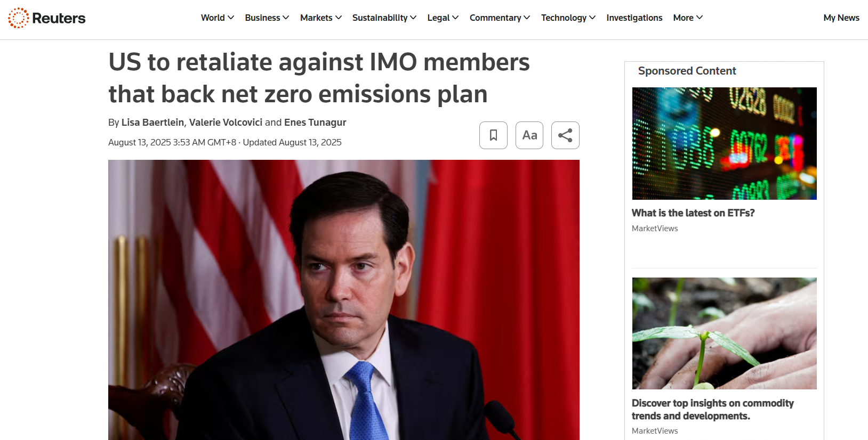Open My News page
Viewport: 868px width, 440px height.
click(x=841, y=18)
